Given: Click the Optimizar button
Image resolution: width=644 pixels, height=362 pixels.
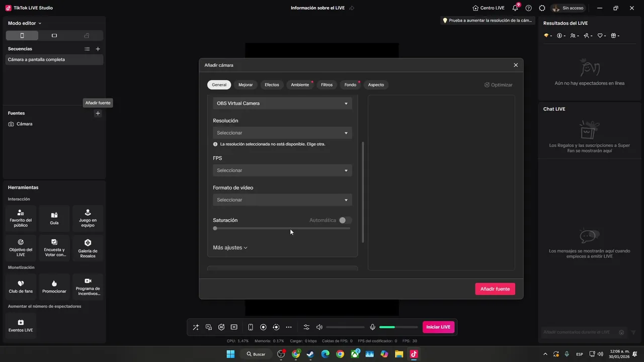Looking at the screenshot, I should point(499,85).
